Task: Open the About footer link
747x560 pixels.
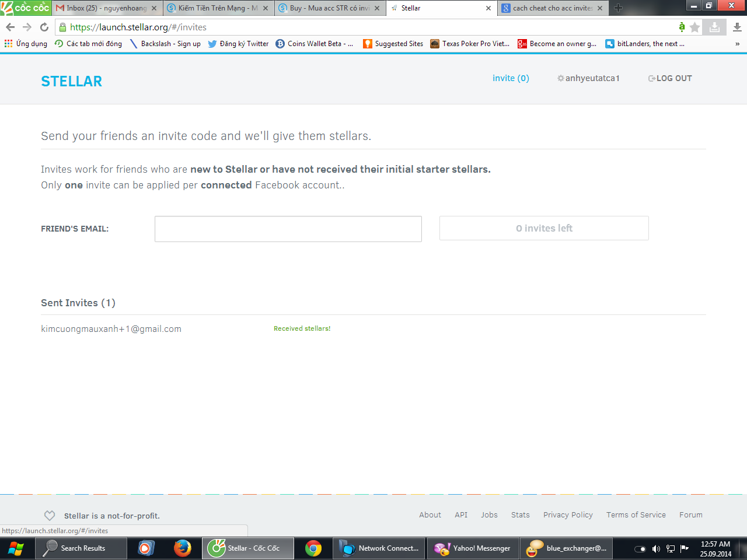Action: coord(430,515)
